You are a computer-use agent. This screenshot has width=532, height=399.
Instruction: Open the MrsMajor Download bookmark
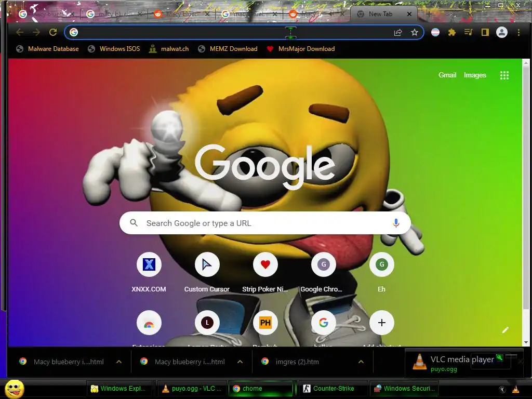click(x=300, y=49)
